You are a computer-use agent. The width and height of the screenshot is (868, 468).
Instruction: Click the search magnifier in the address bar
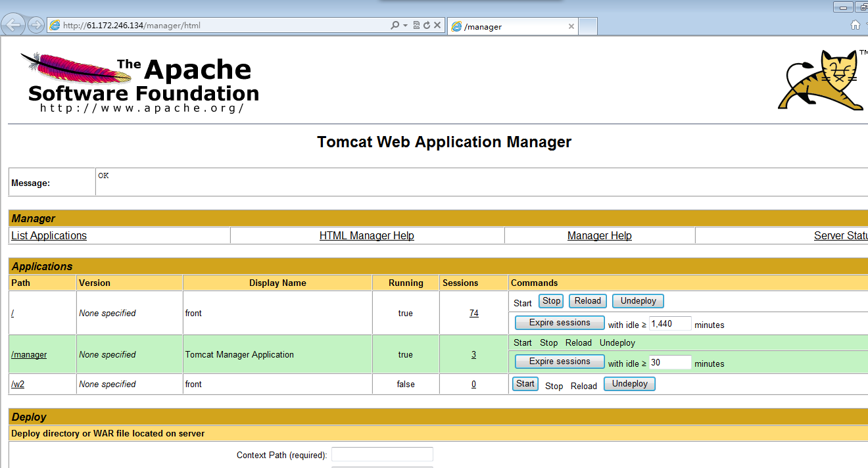point(395,26)
